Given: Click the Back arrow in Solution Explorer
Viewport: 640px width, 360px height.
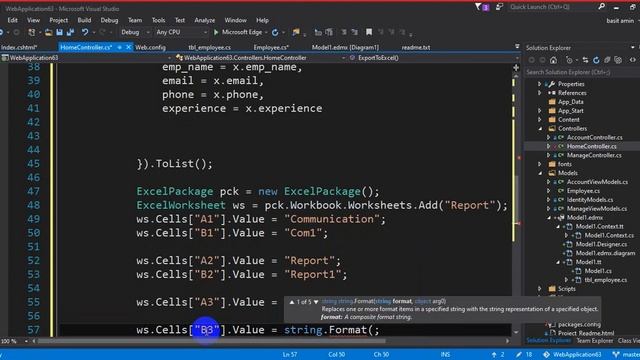Looking at the screenshot, I should coord(531,60).
